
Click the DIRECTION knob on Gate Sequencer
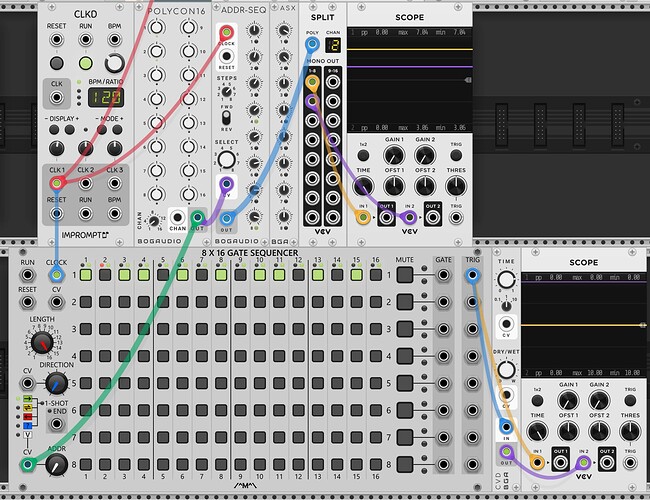tap(56, 383)
